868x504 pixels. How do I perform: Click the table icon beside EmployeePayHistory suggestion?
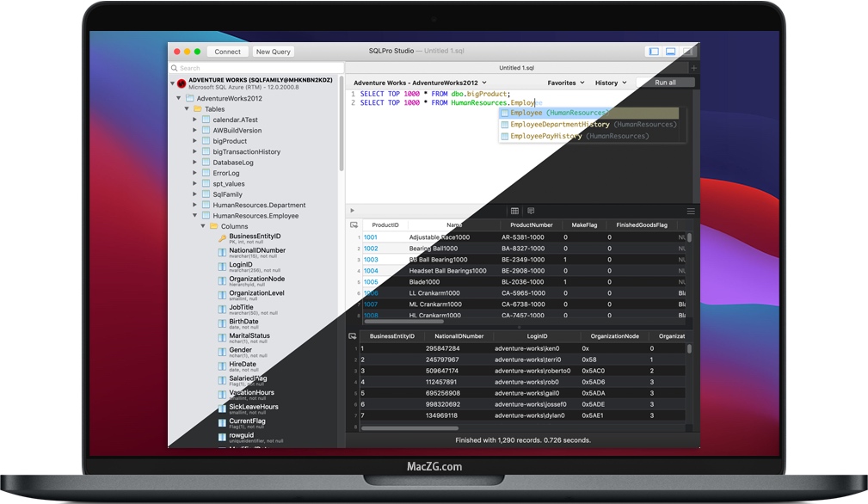point(504,136)
